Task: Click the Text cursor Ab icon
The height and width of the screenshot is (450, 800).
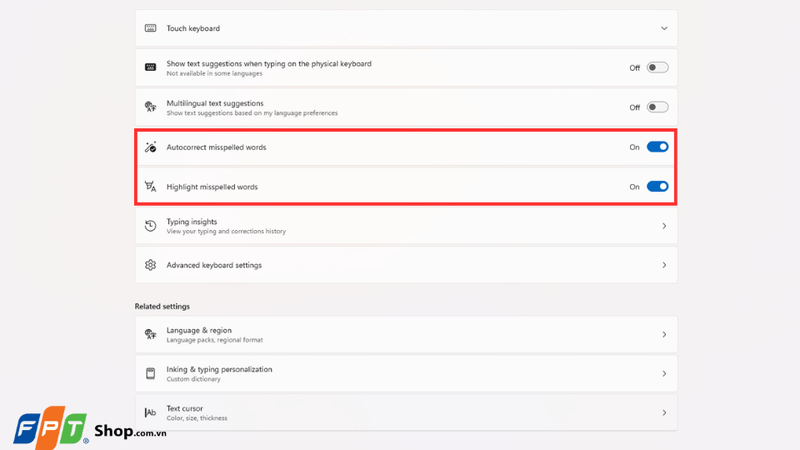Action: (x=151, y=412)
